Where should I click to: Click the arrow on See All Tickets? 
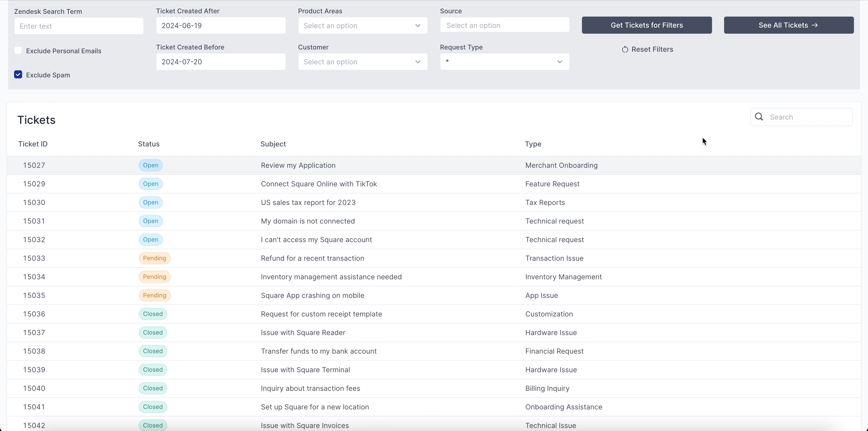(815, 25)
